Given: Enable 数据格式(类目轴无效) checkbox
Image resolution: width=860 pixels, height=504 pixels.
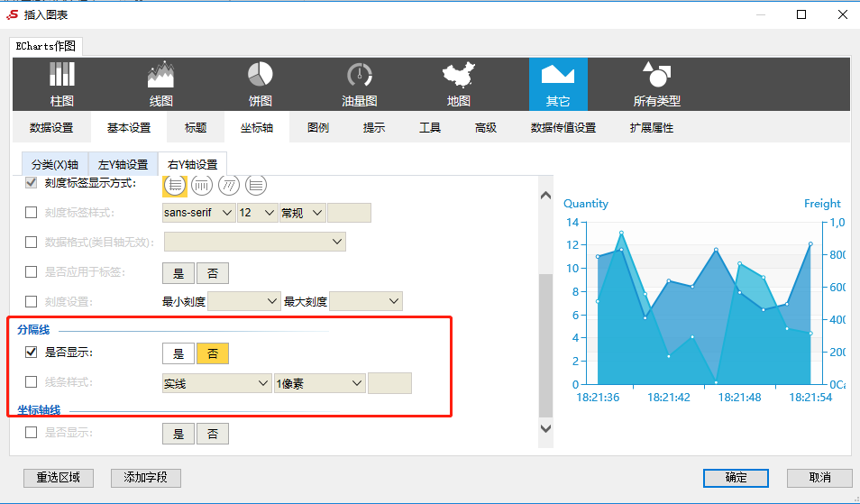Looking at the screenshot, I should [32, 242].
